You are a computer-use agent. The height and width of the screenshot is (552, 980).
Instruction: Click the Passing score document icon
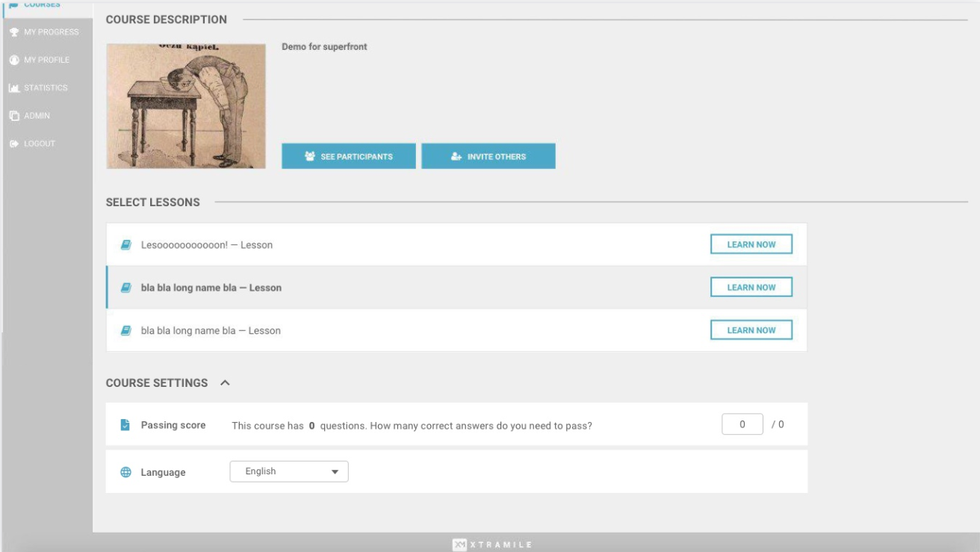tap(125, 425)
